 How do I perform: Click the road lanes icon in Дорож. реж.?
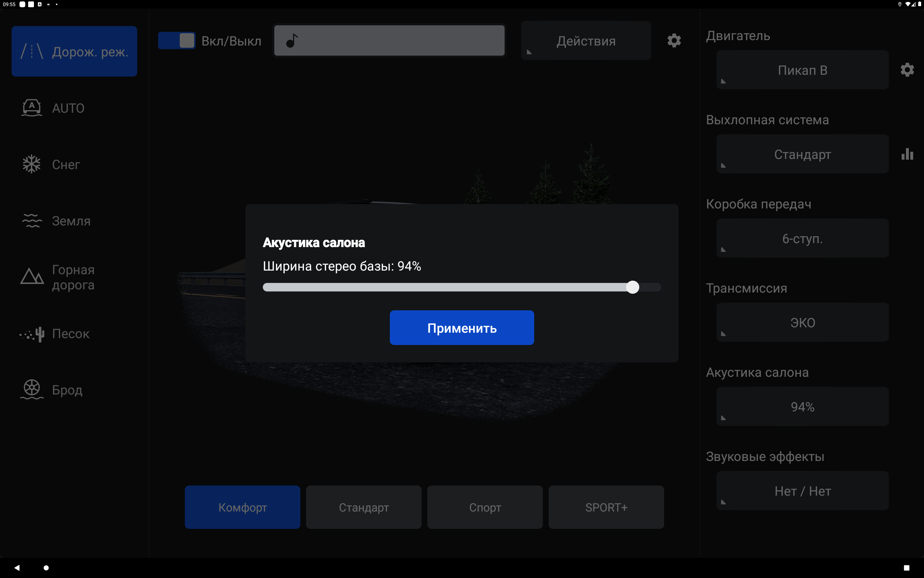32,51
